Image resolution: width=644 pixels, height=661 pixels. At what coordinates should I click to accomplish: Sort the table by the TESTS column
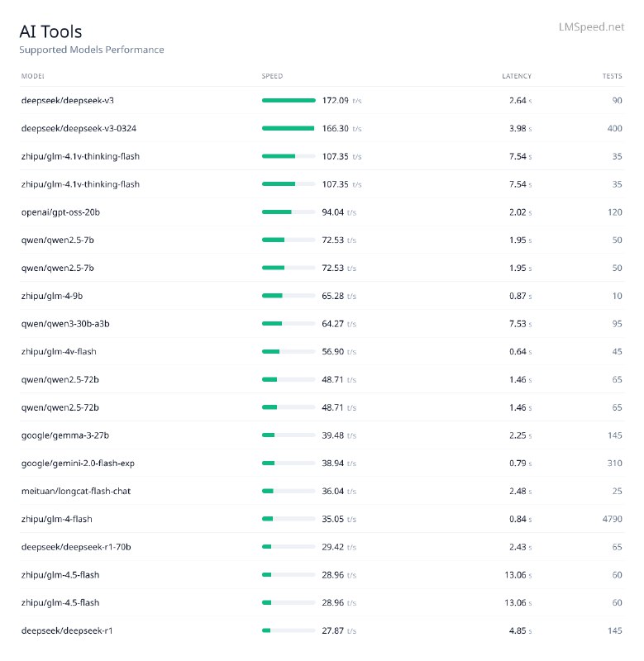615,76
